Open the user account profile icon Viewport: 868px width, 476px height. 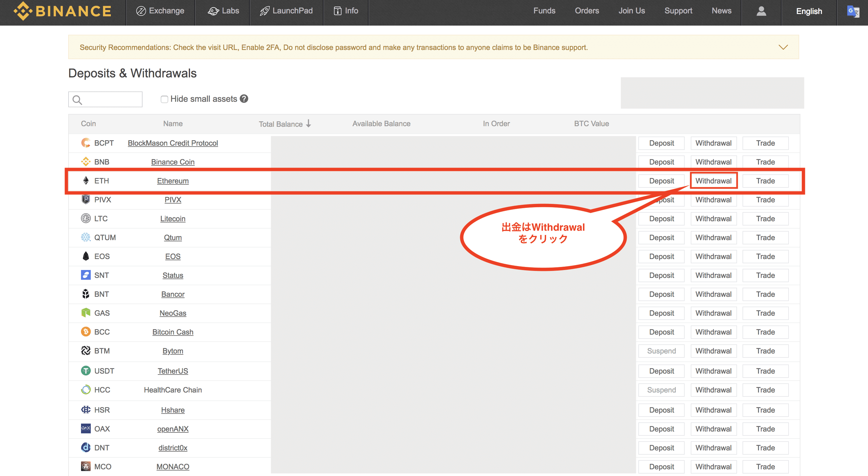[761, 11]
